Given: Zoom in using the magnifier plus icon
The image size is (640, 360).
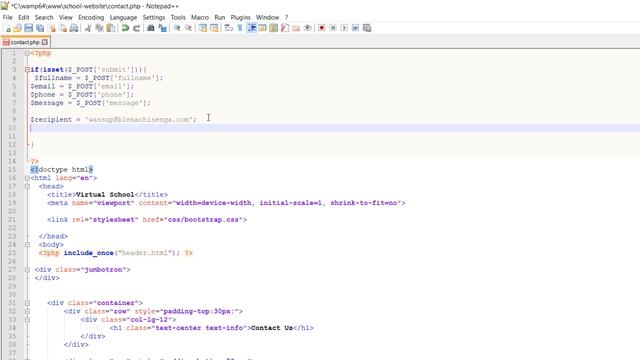Looking at the screenshot, I should [177, 28].
